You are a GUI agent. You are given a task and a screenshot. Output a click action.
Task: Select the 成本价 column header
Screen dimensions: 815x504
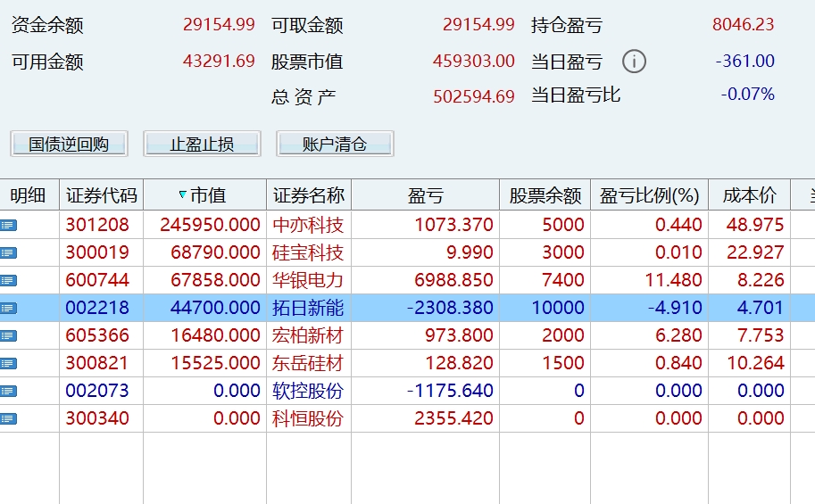(750, 195)
